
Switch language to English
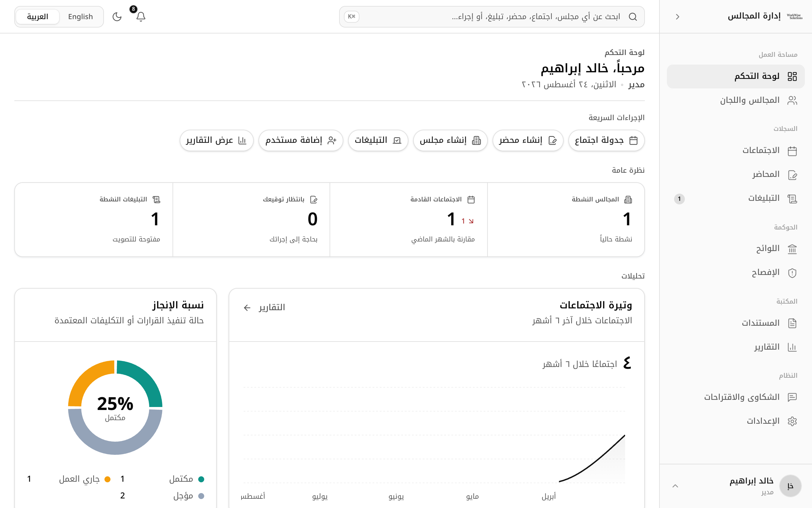pos(81,16)
